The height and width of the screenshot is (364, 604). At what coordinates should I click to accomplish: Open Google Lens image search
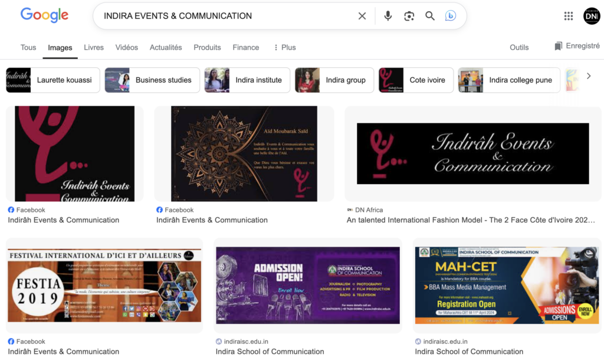409,16
